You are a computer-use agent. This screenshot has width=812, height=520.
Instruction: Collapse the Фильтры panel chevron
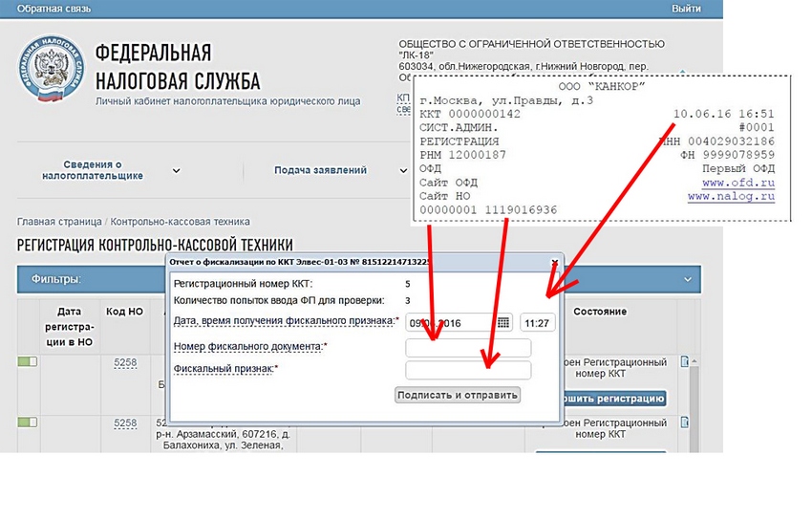688,280
